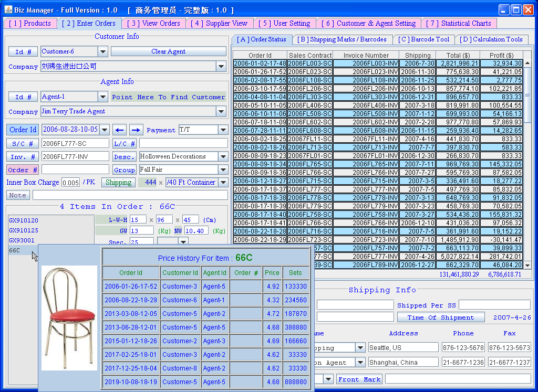Select item GX910120 in the order list
The image size is (538, 392).
pyautogui.click(x=24, y=220)
